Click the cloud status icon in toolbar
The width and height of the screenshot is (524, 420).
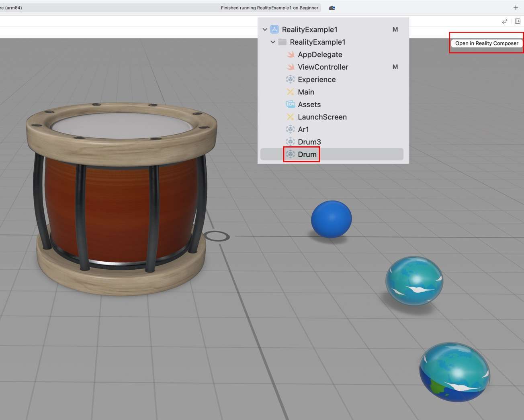[x=332, y=8]
